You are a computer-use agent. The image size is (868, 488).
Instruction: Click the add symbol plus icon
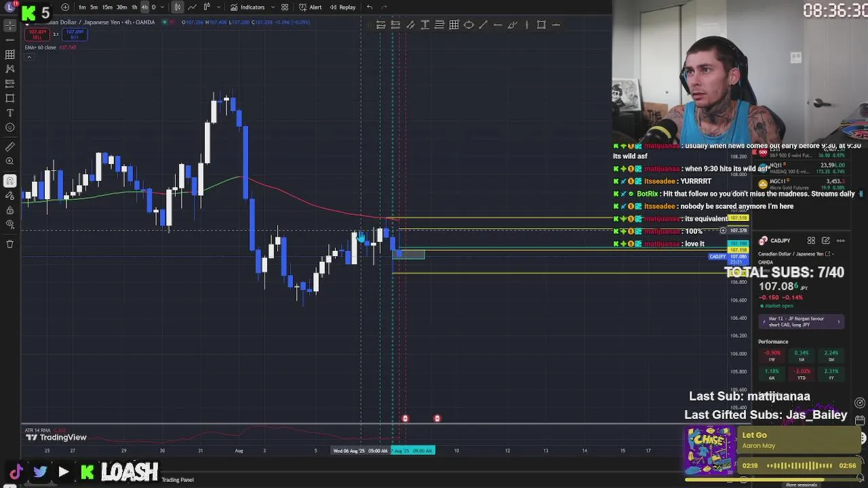(x=65, y=7)
